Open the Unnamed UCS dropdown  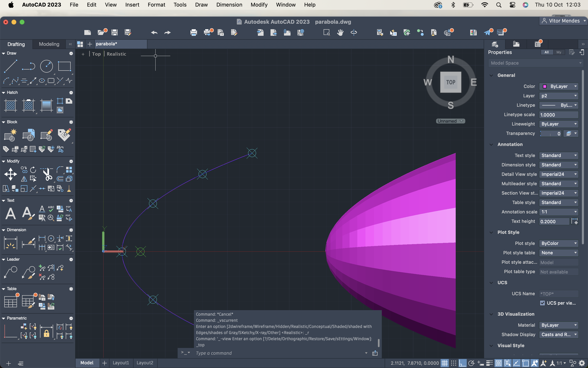[x=450, y=121]
